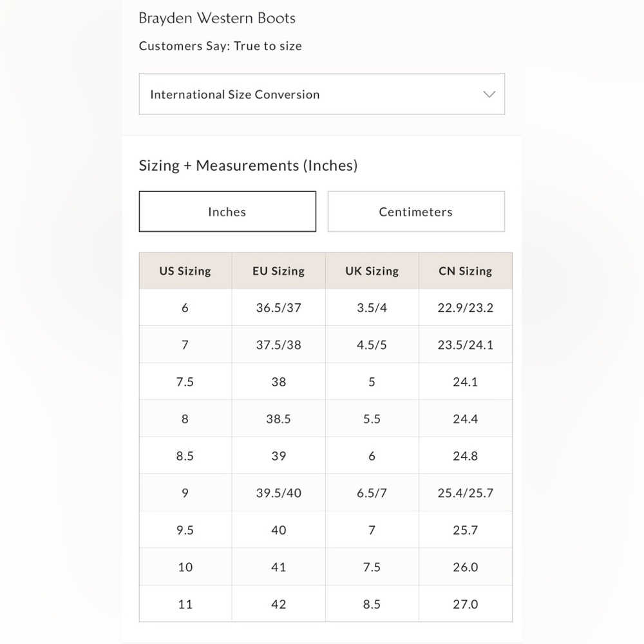Viewport: 644px width, 644px height.
Task: Click the CN Sizing column header
Action: [x=466, y=271]
